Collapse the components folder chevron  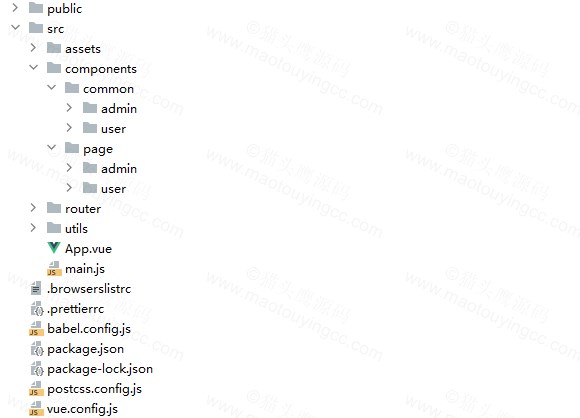pyautogui.click(x=34, y=67)
